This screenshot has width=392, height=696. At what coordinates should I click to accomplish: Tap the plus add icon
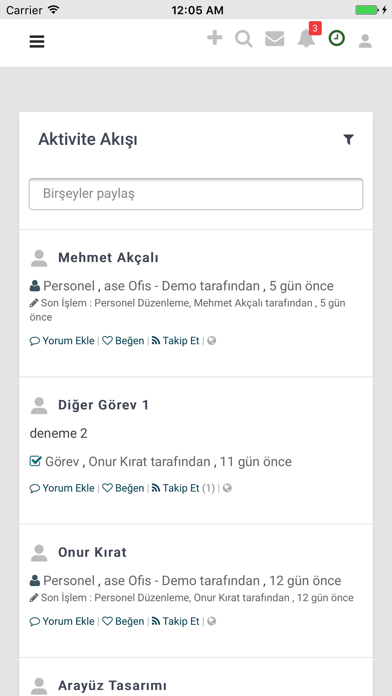[214, 38]
